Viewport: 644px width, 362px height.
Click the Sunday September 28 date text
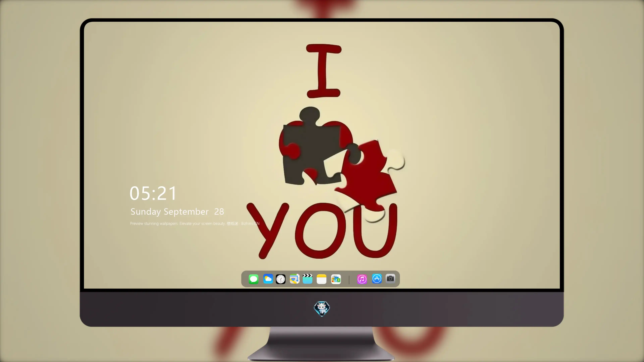click(177, 212)
